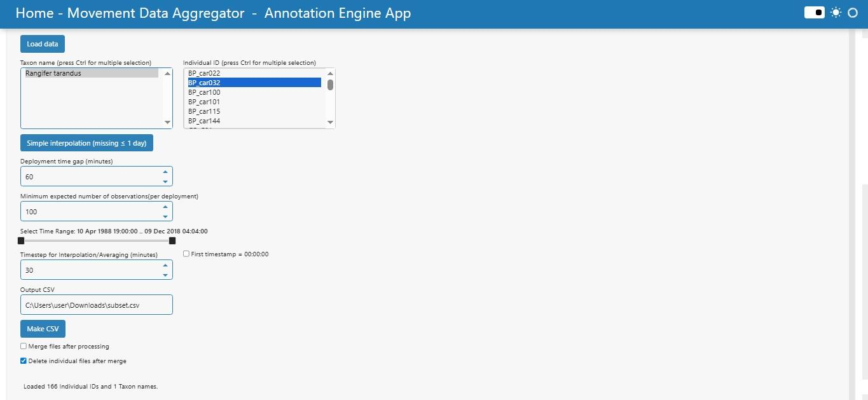
Task: Click Annotation Engine App in the header
Action: coord(338,13)
